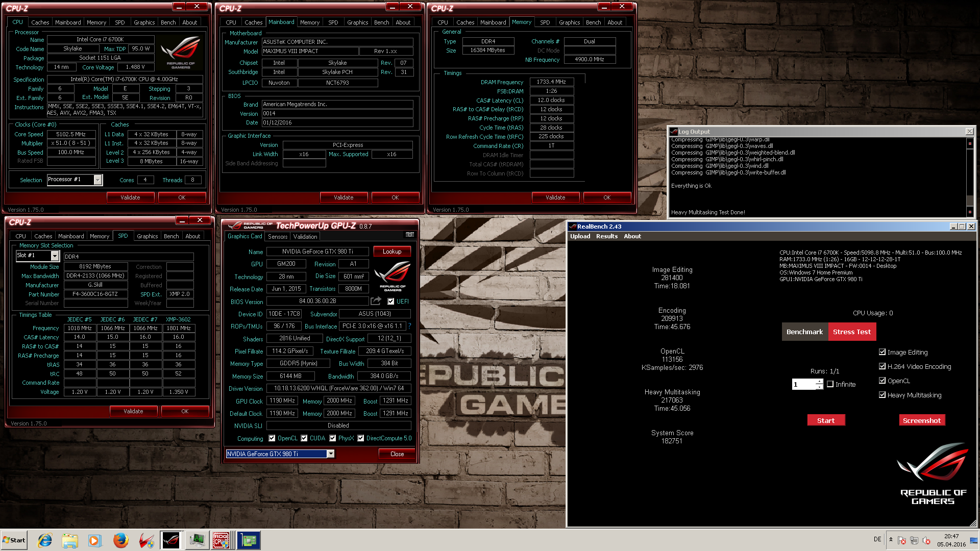Open Internet Explorer from the taskbar
Image resolution: width=980 pixels, height=551 pixels.
[45, 540]
